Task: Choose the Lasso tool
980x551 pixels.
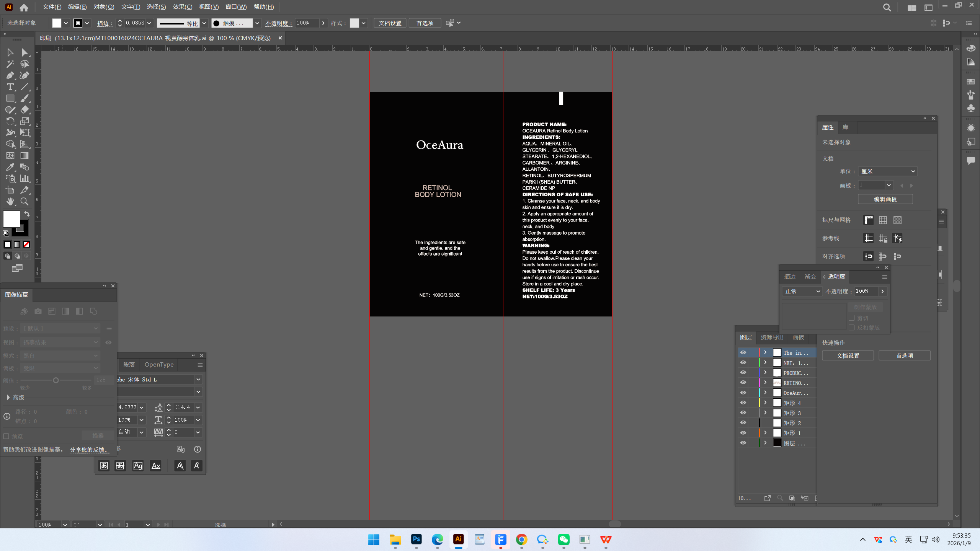Action: 25,64
